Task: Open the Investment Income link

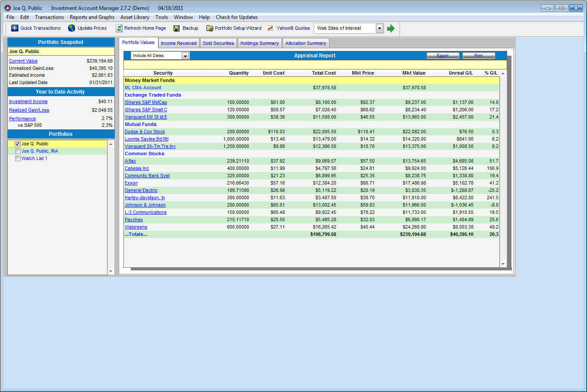Action: tap(28, 102)
